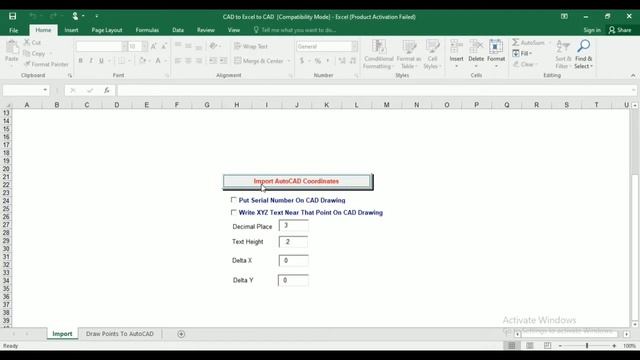Toggle Italic formatting
The width and height of the screenshot is (640, 360).
pos(91,61)
